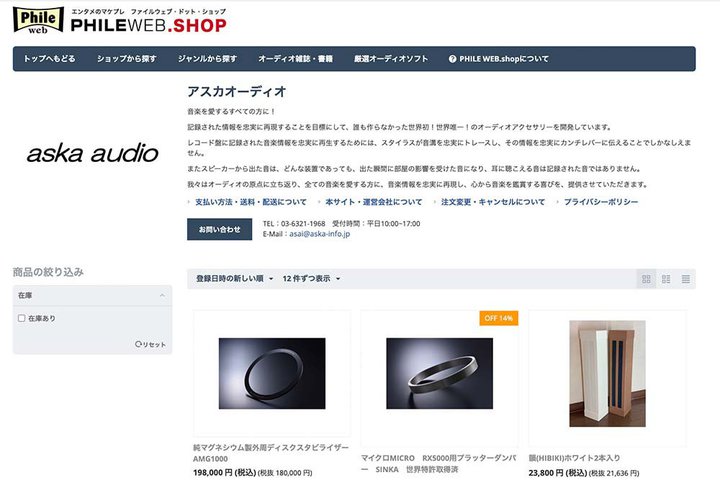The image size is (720, 480).
Task: Switch to medium grid view icon
Action: [666, 279]
